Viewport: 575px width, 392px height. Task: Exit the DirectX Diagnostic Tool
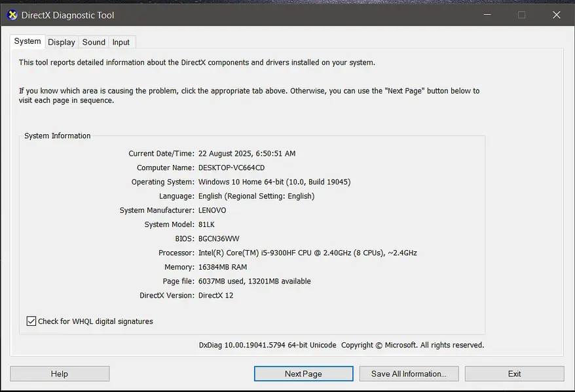pos(514,374)
